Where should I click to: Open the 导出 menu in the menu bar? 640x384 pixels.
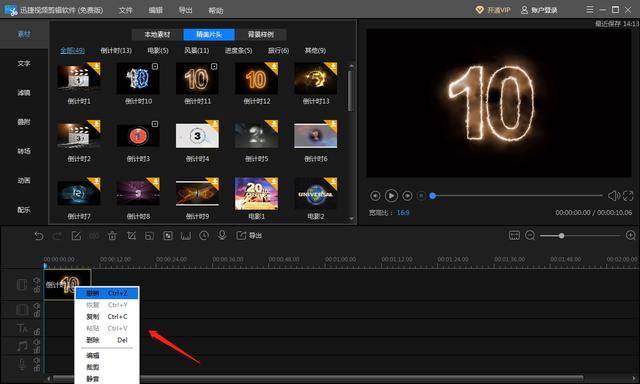pyautogui.click(x=185, y=10)
